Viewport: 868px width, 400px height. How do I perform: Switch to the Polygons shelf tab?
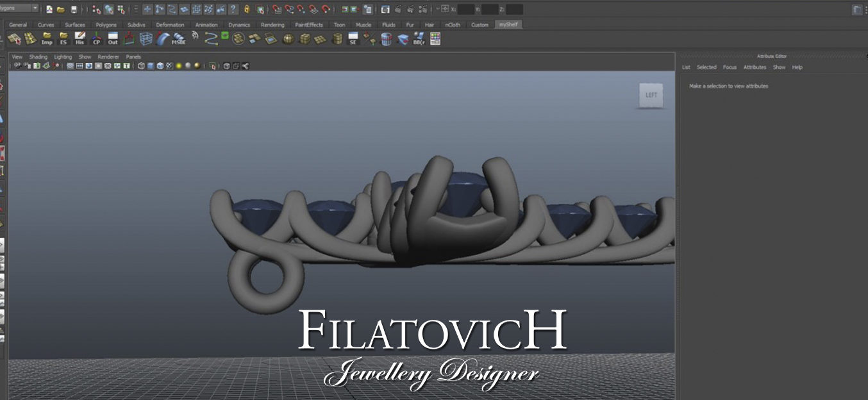pyautogui.click(x=106, y=25)
